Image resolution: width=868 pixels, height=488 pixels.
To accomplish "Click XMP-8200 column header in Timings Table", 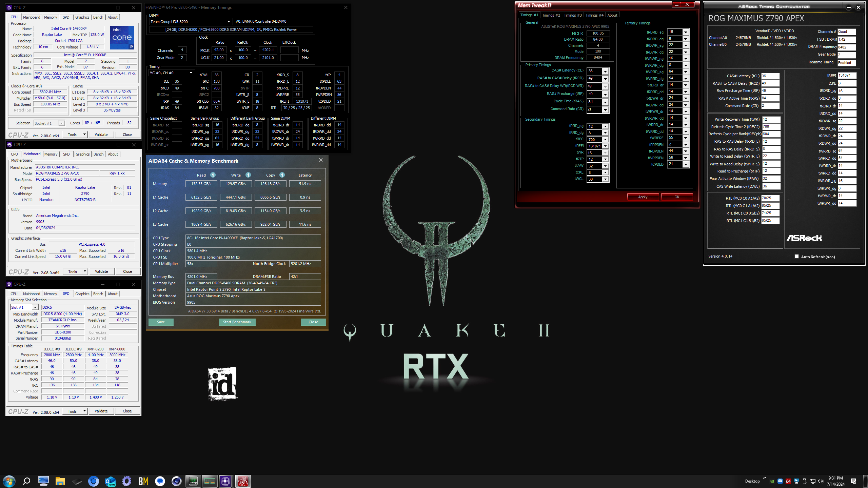I will (95, 349).
